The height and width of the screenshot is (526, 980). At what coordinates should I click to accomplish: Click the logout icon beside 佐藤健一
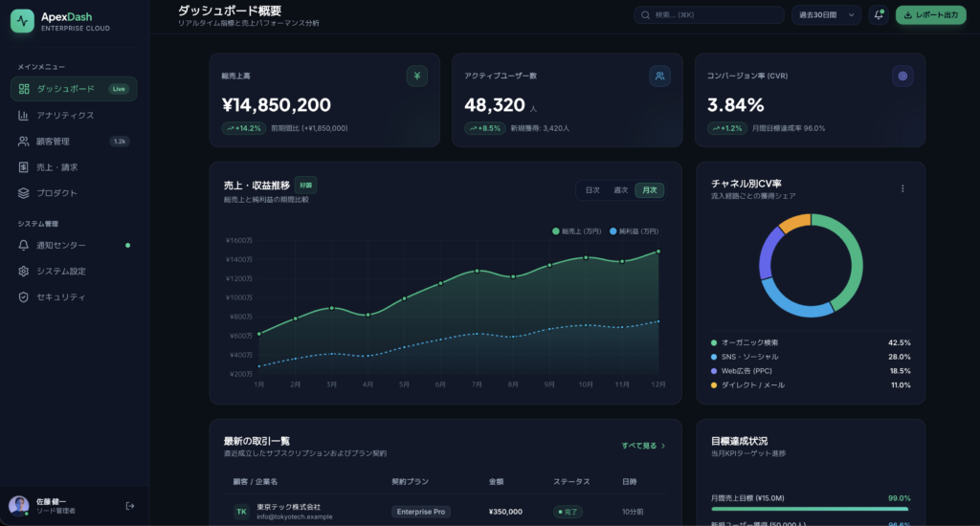coord(130,506)
